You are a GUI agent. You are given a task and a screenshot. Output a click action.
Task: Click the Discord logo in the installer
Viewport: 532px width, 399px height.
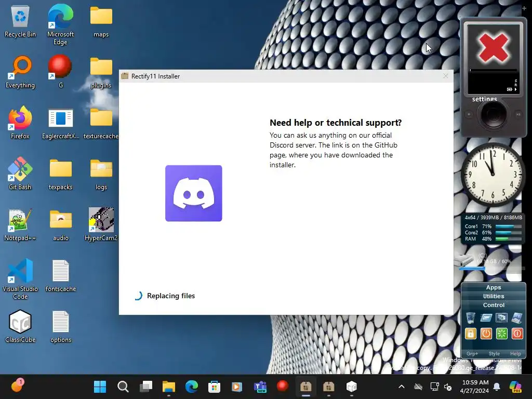pos(194,193)
